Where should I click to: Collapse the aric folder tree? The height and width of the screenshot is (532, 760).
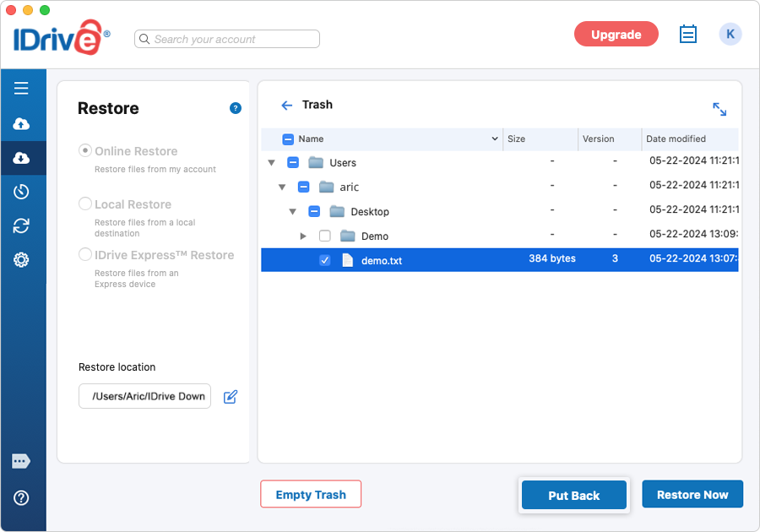click(x=282, y=187)
